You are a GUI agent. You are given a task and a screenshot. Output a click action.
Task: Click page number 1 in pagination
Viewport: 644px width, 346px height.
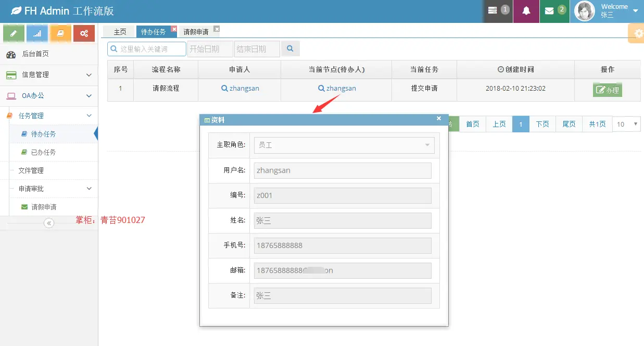click(x=521, y=124)
